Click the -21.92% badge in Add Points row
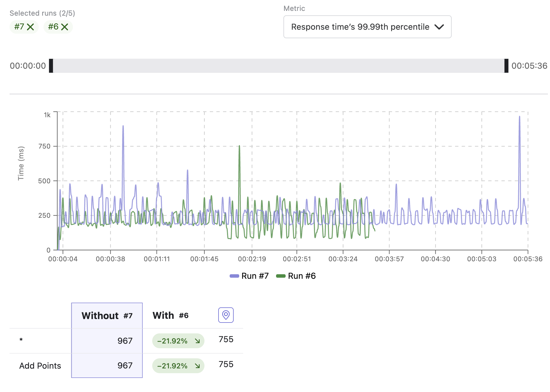The width and height of the screenshot is (550, 392). 178,366
